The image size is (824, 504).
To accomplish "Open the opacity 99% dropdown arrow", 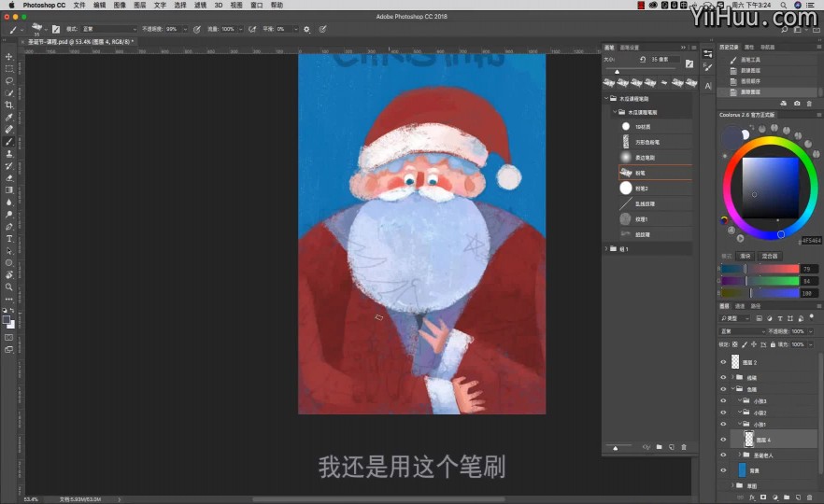I will coord(184,30).
